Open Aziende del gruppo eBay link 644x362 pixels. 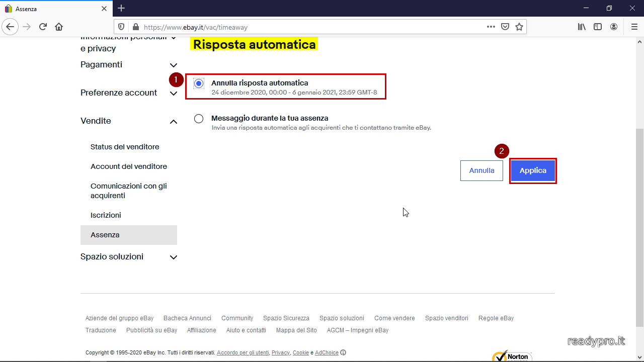point(119,318)
